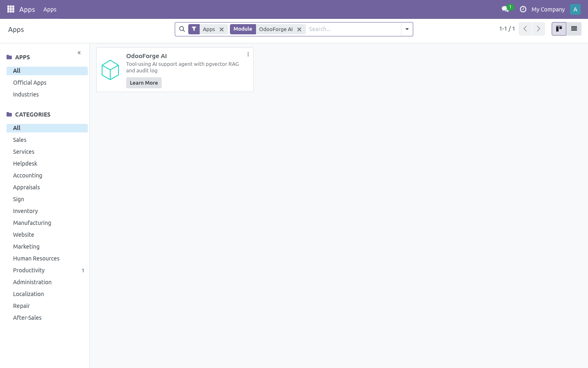Select Official Apps filter
588x368 pixels.
point(47,83)
